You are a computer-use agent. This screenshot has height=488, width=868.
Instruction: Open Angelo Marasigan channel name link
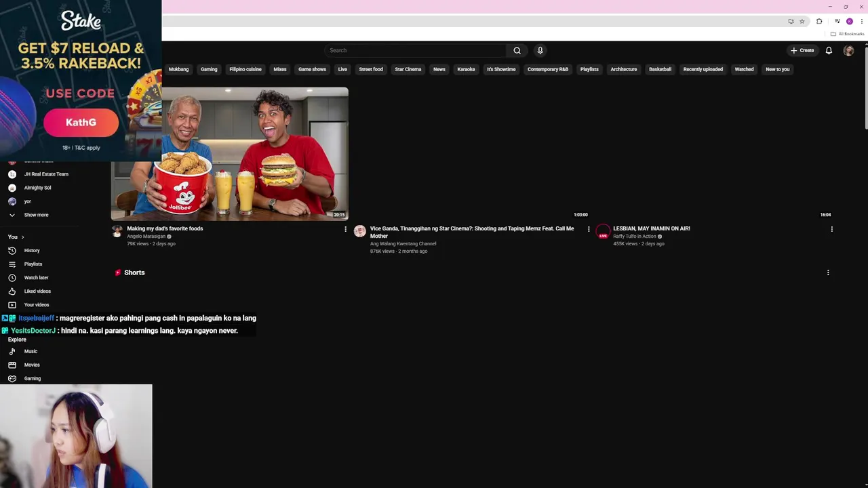pos(146,237)
